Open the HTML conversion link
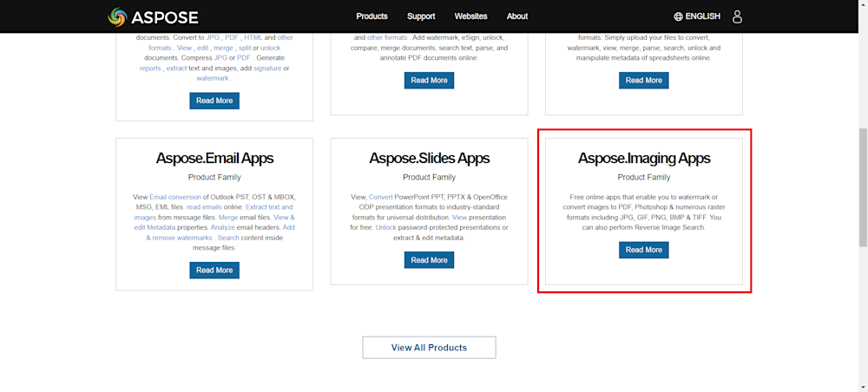 (x=253, y=37)
